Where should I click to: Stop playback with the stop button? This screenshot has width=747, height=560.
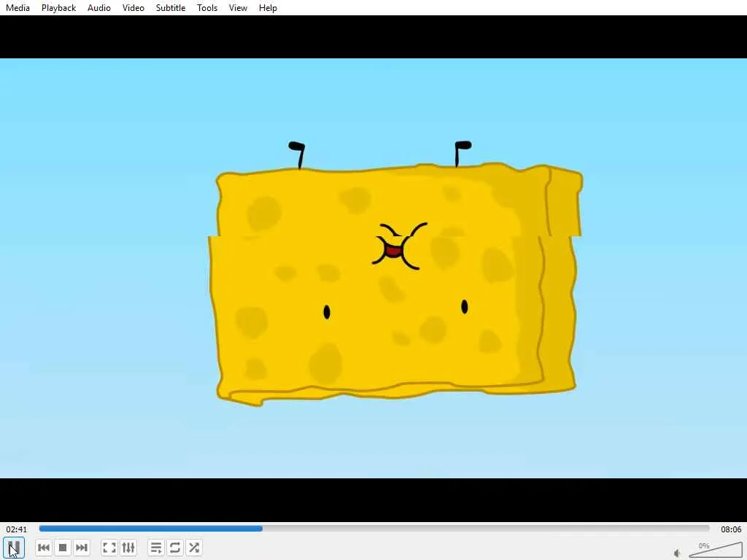tap(63, 548)
